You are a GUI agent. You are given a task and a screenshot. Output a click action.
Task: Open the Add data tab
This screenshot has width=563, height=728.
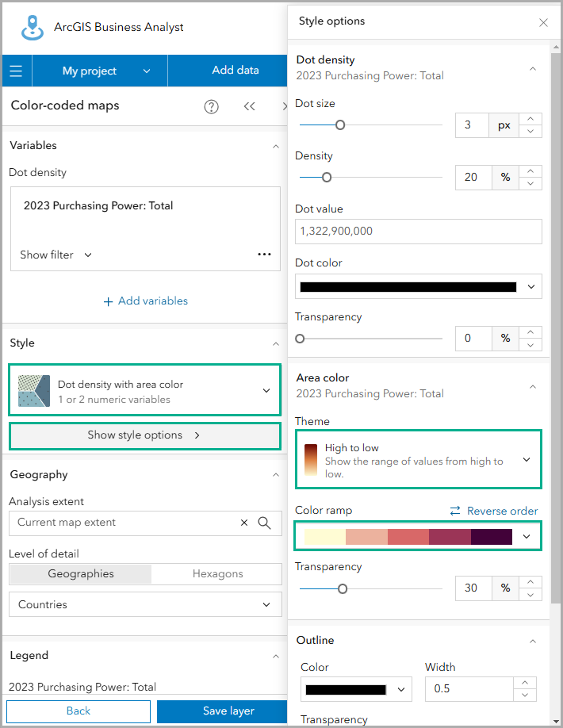tap(235, 71)
